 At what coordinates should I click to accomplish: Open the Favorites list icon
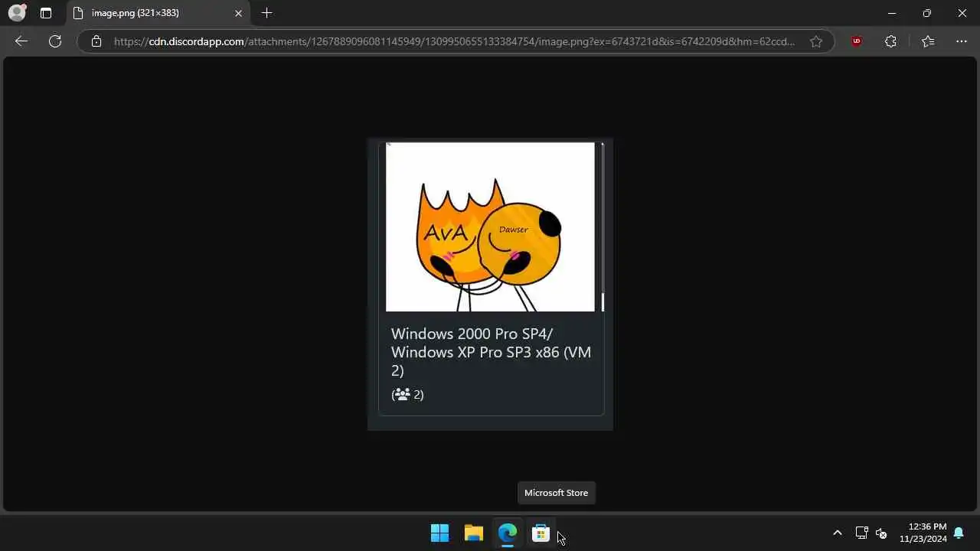[928, 41]
